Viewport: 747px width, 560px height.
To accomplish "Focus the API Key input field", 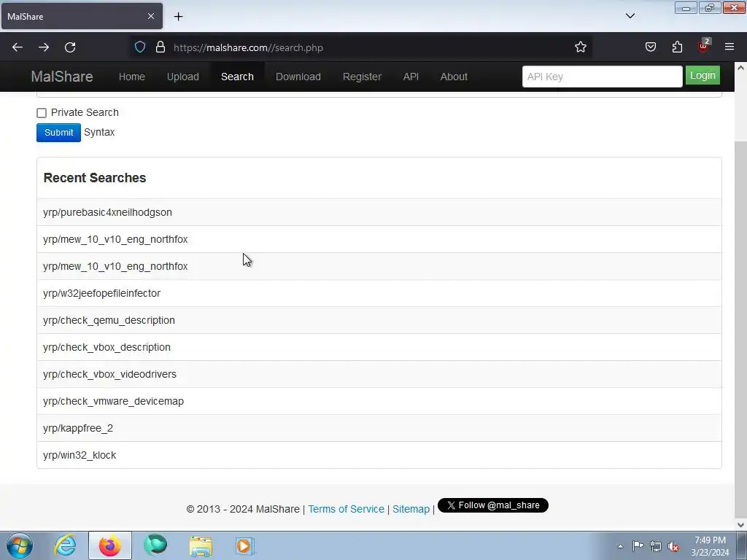I will 602,77.
